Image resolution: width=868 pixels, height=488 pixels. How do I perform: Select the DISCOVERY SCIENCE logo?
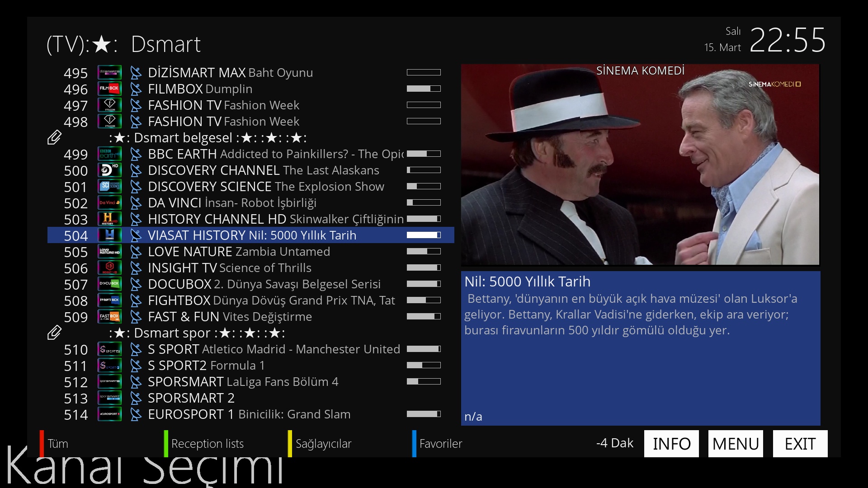tap(110, 186)
